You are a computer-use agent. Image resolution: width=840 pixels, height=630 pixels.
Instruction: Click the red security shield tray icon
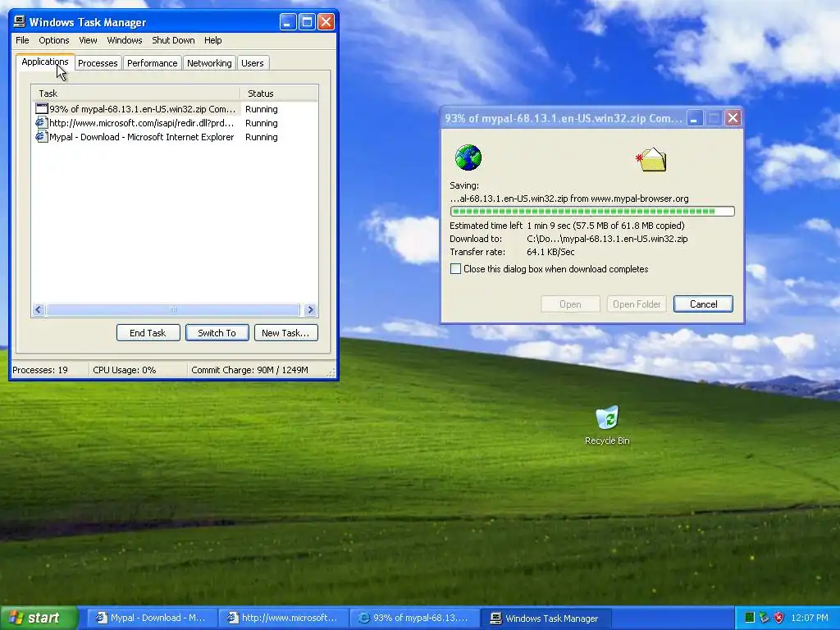pyautogui.click(x=779, y=618)
